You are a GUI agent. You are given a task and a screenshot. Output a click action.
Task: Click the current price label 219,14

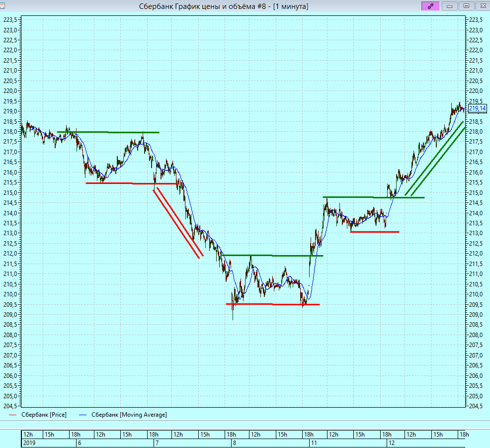tap(478, 108)
